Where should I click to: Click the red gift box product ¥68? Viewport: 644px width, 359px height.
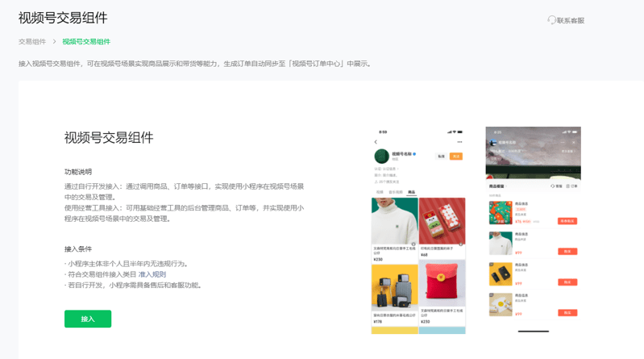pyautogui.click(x=442, y=221)
